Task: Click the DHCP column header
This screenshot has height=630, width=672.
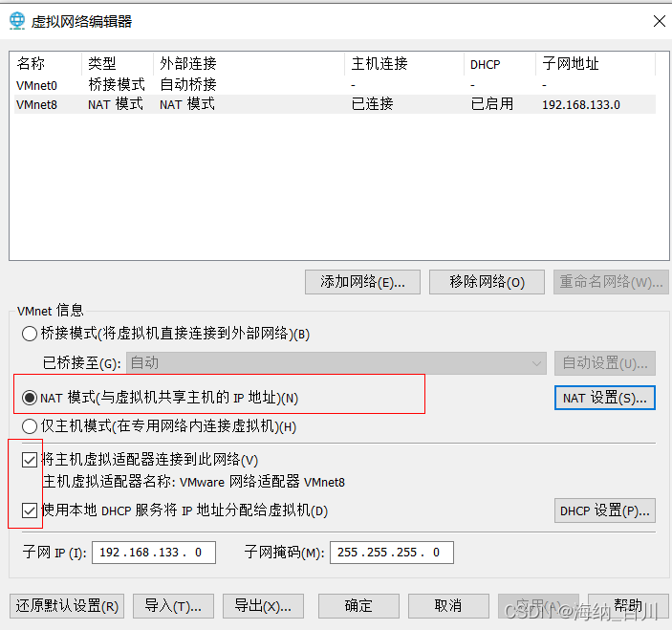Action: 500,64
